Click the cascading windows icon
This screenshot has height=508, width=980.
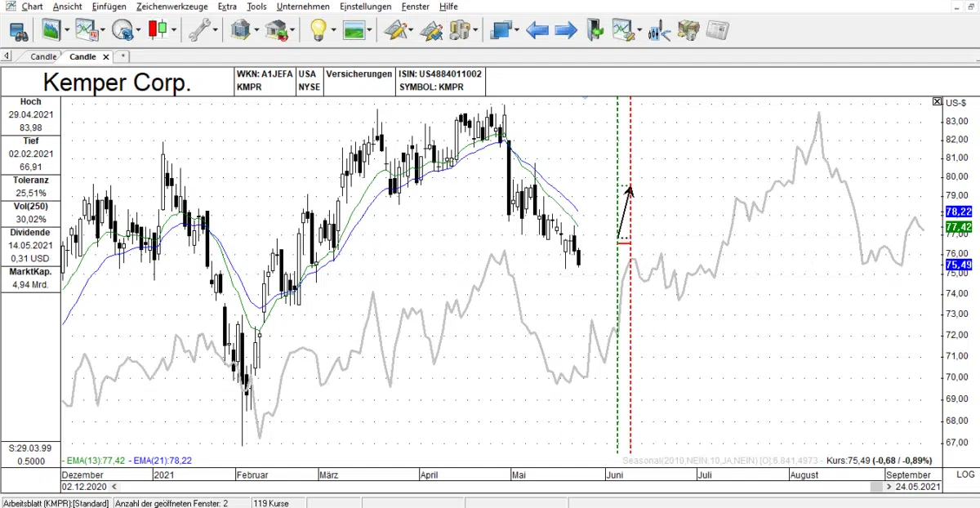[500, 31]
